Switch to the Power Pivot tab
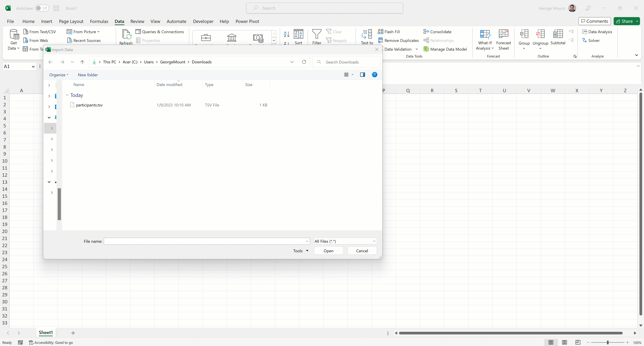 click(x=247, y=21)
